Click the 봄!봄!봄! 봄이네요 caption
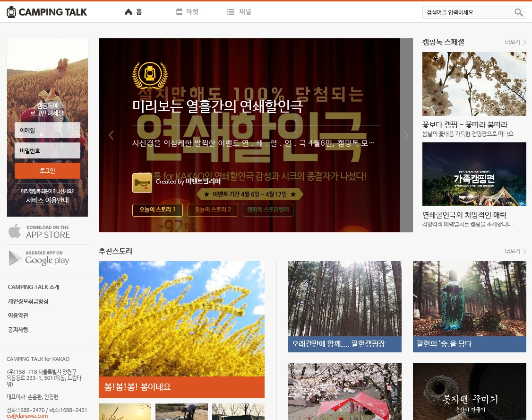Viewport: 532px width, 420px height. pyautogui.click(x=181, y=387)
